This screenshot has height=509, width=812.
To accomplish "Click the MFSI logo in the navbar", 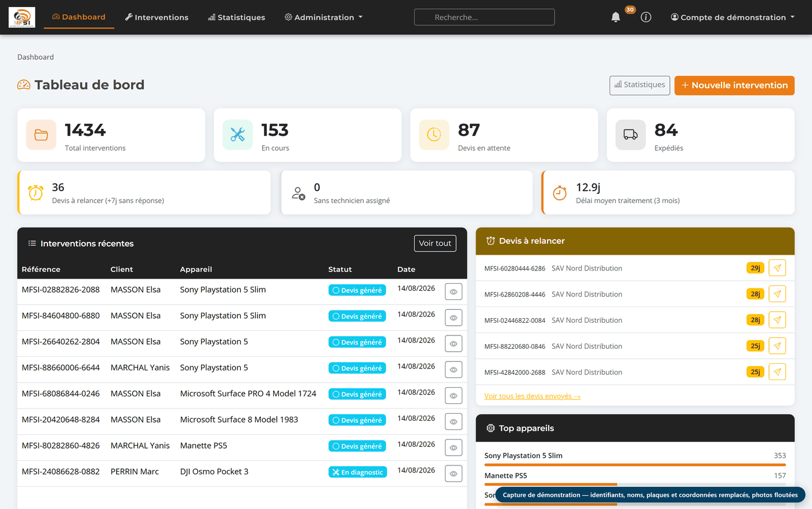I will [22, 17].
